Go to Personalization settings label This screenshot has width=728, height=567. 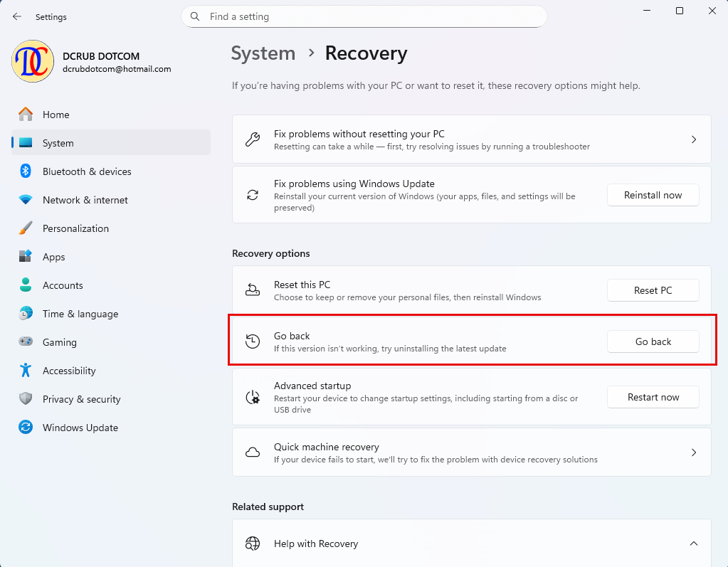click(x=75, y=228)
